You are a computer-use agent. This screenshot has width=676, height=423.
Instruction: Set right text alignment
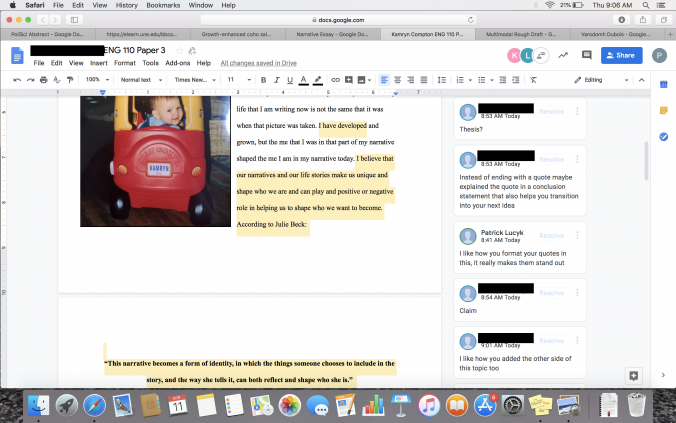[x=410, y=80]
